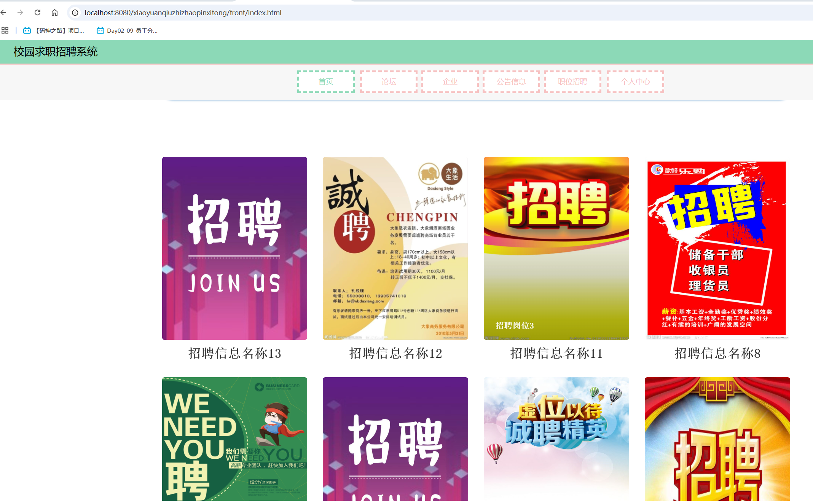Open the green WE NEED YOU poster
The width and height of the screenshot is (813, 504).
(234, 439)
